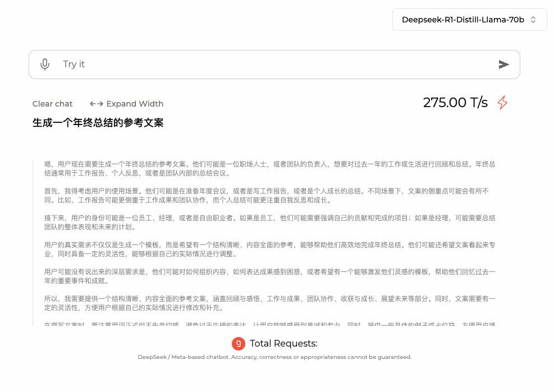Open the Deepseek-R1-Distill-Llama-70b model dropdown

[x=470, y=20]
